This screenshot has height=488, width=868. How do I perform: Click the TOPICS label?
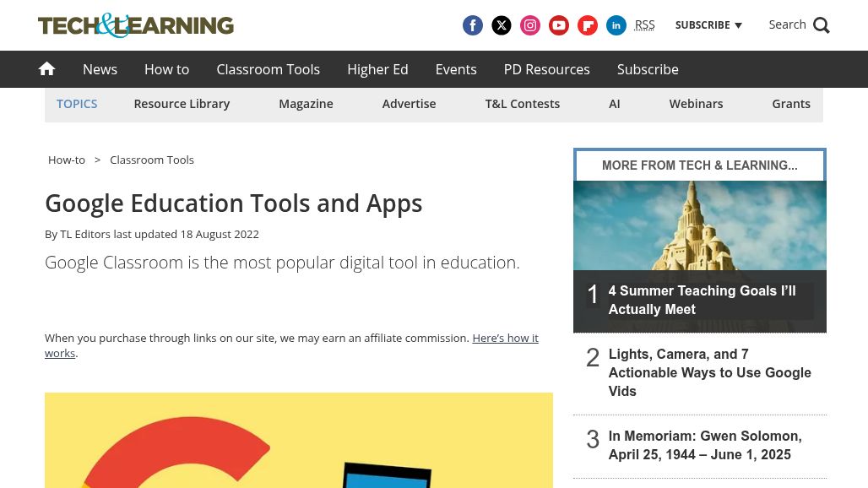77,104
